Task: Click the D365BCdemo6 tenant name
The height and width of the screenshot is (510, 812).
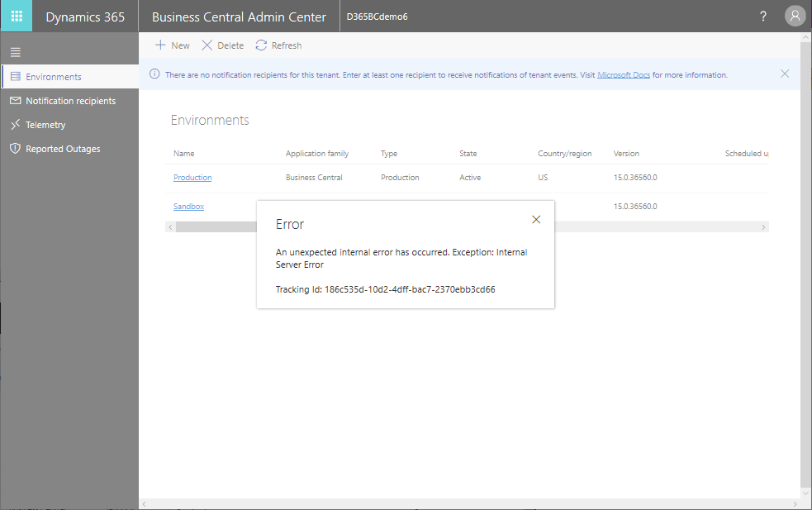Action: (377, 17)
